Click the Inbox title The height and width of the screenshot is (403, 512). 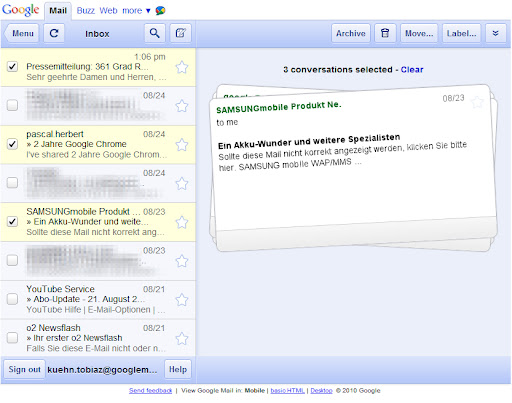pyautogui.click(x=97, y=34)
